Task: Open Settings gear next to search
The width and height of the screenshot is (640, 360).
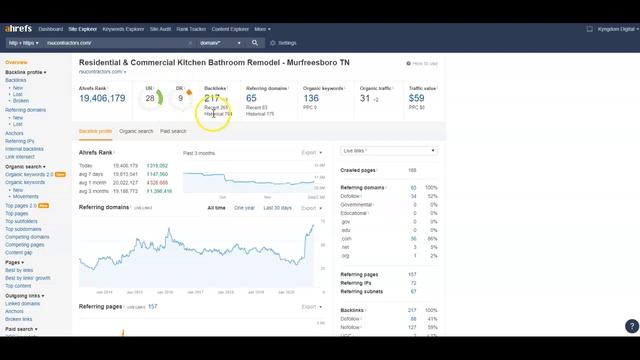Action: pyautogui.click(x=283, y=43)
